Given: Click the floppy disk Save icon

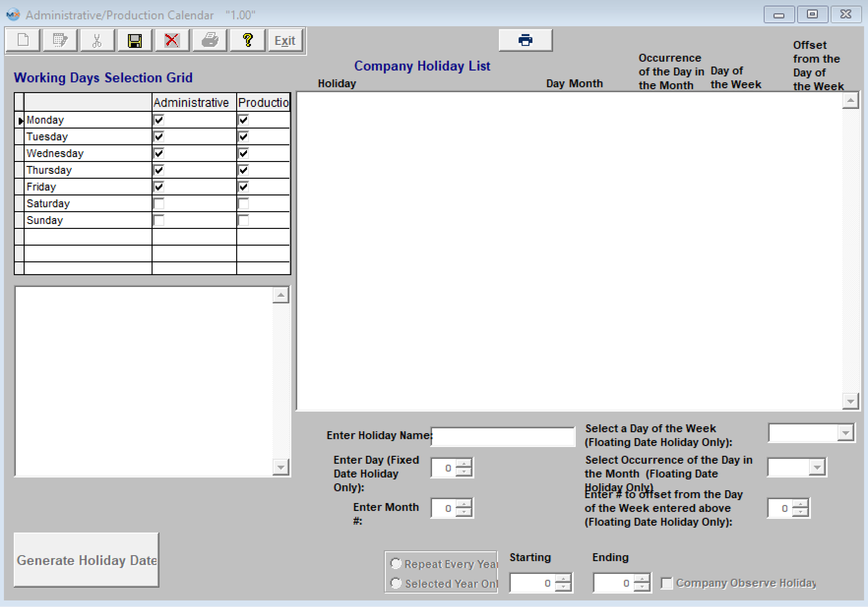Looking at the screenshot, I should [134, 40].
